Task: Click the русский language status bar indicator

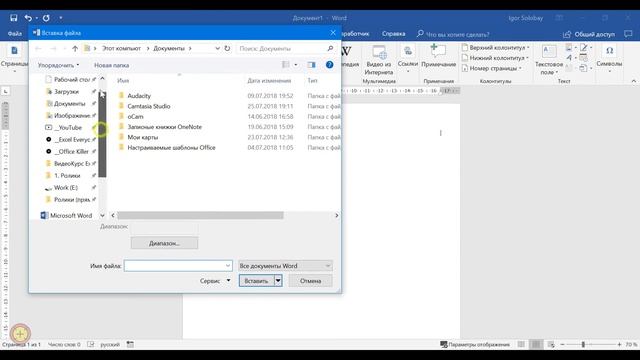Action: (110, 345)
